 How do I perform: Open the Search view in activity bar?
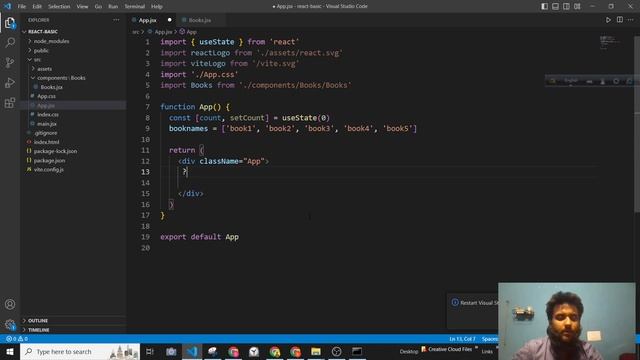[10, 42]
